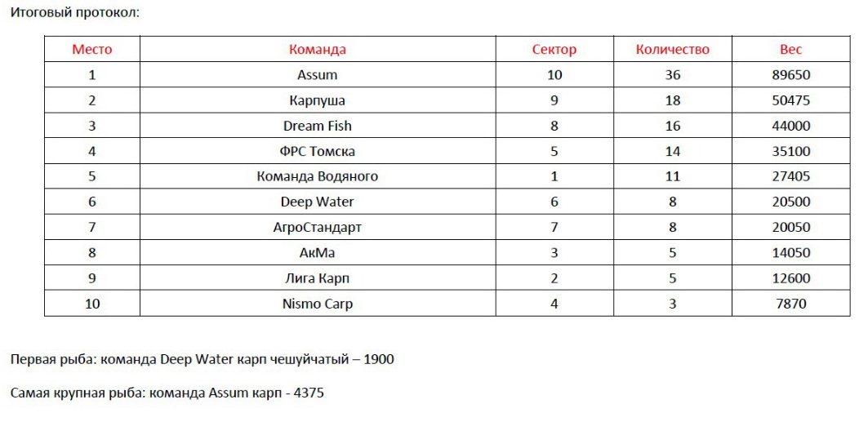Click the "Место" column header

92,49
